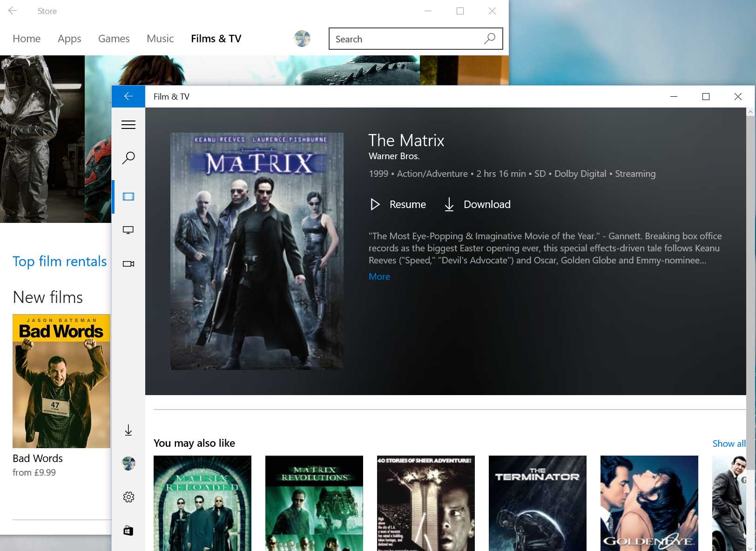Screen dimensions: 756x551
Task: Open The Matrix poster image
Action: pos(257,251)
